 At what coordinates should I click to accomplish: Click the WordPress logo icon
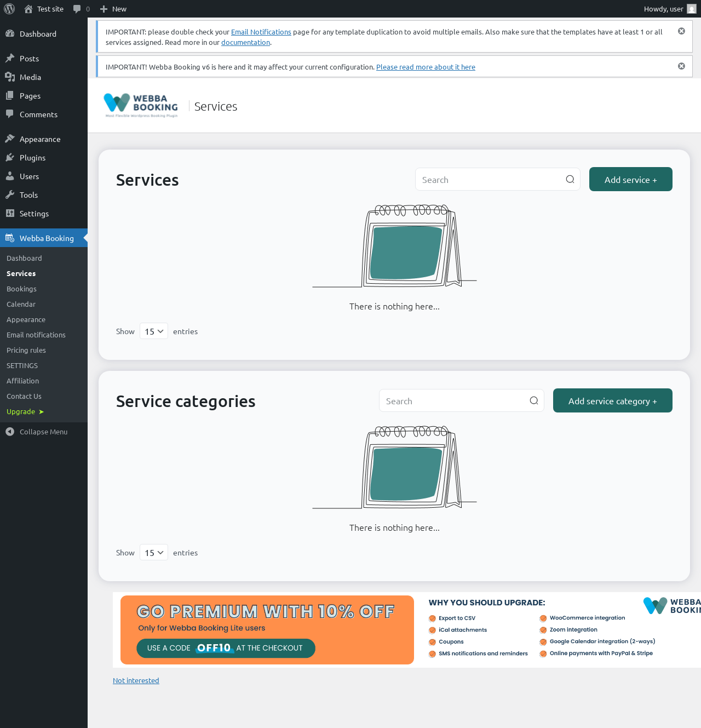click(9, 9)
